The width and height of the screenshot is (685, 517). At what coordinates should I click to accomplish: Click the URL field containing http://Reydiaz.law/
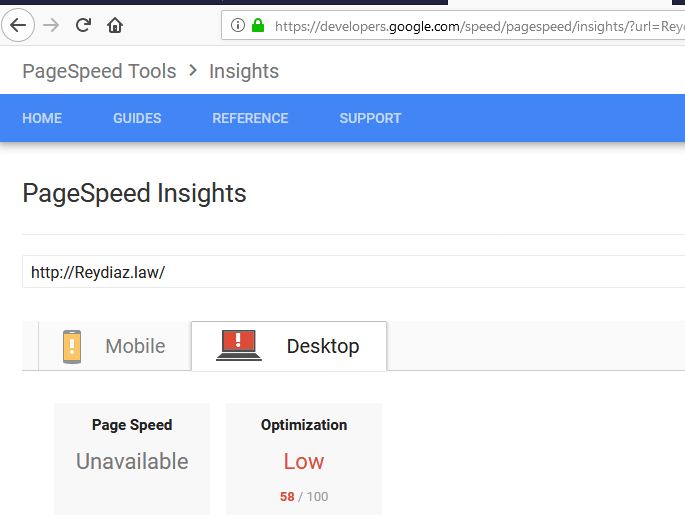point(353,272)
